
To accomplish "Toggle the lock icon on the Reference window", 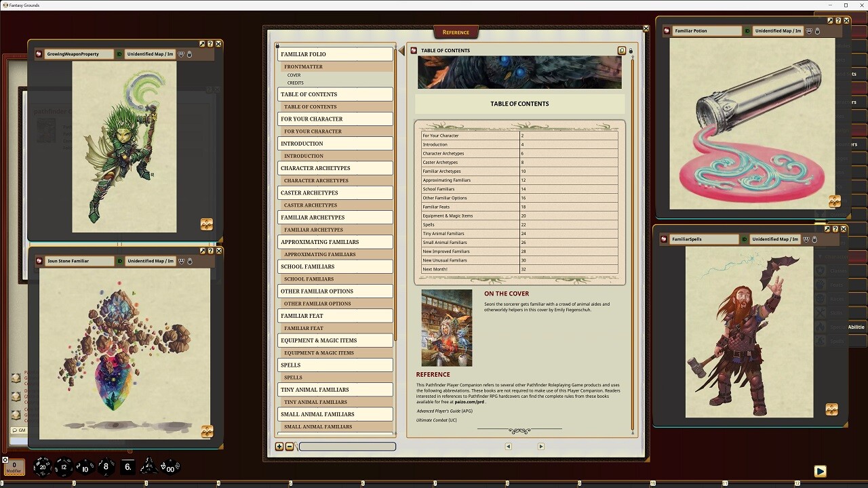I will (x=631, y=50).
